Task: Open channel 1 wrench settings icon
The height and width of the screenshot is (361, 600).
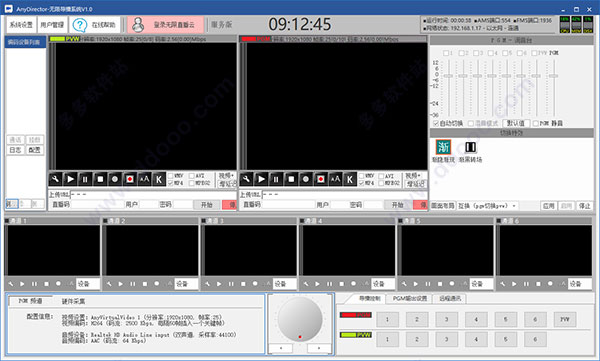Action: [x=11, y=284]
